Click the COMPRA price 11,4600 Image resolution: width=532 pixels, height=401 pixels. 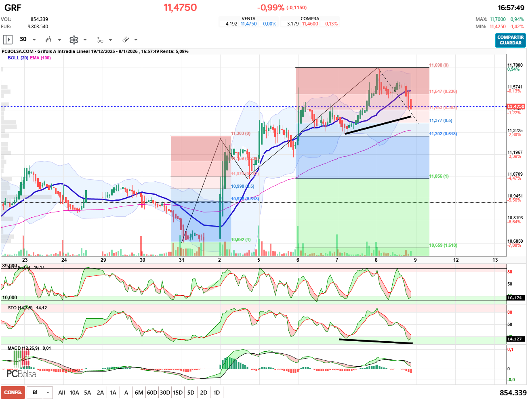point(310,24)
